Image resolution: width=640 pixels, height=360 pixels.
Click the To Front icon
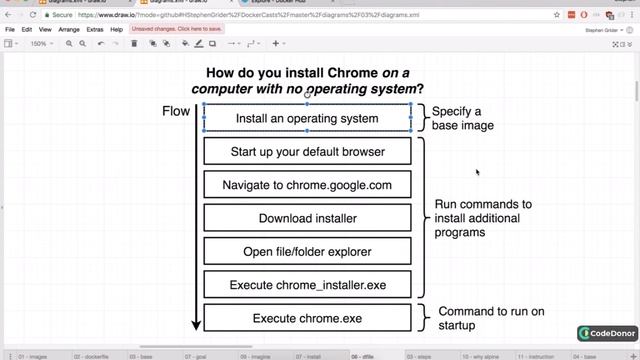click(x=153, y=43)
